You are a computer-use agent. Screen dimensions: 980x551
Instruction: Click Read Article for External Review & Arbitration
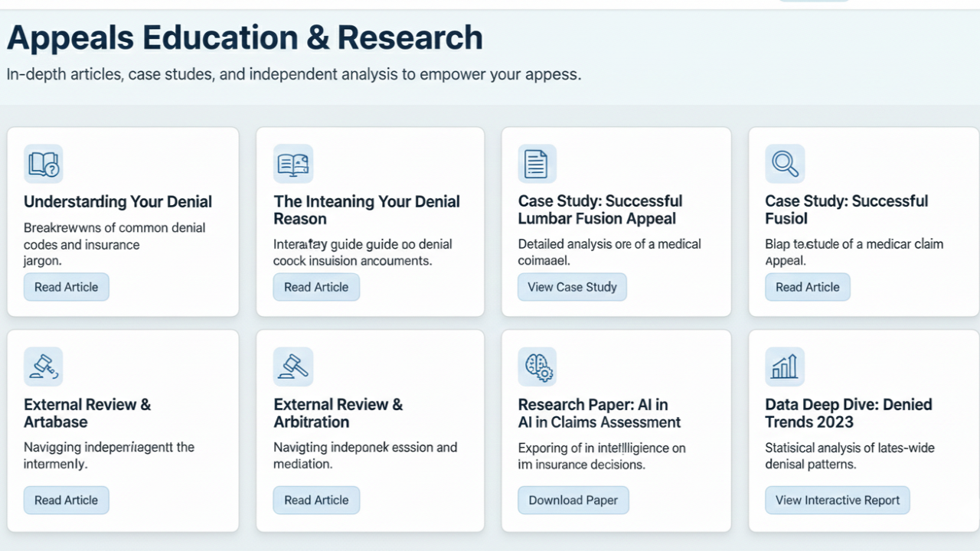316,500
